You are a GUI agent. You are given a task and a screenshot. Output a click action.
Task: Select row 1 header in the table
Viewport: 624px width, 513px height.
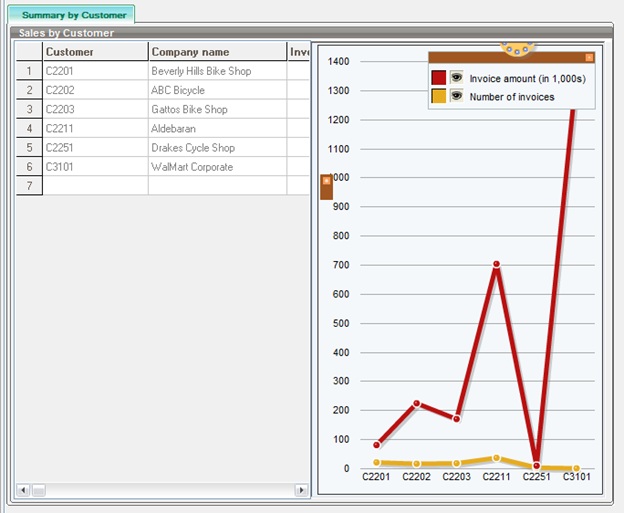pos(29,71)
